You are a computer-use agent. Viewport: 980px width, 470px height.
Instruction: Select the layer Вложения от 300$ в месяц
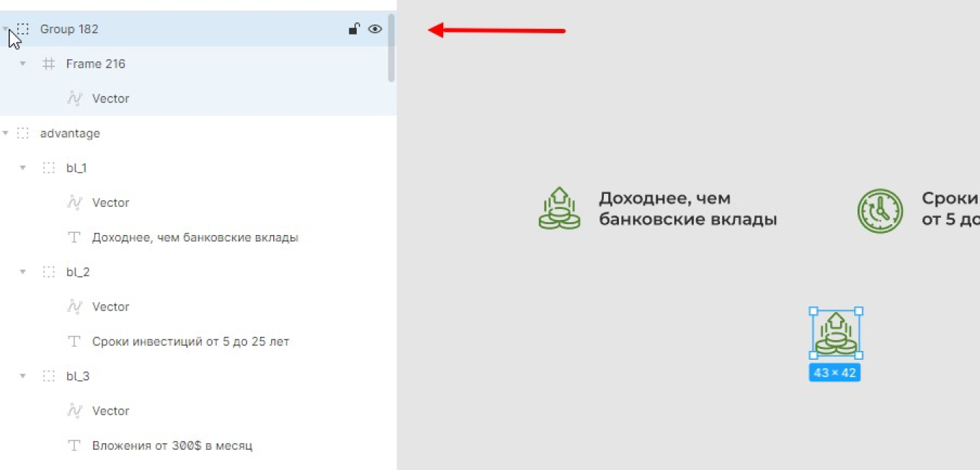point(172,445)
